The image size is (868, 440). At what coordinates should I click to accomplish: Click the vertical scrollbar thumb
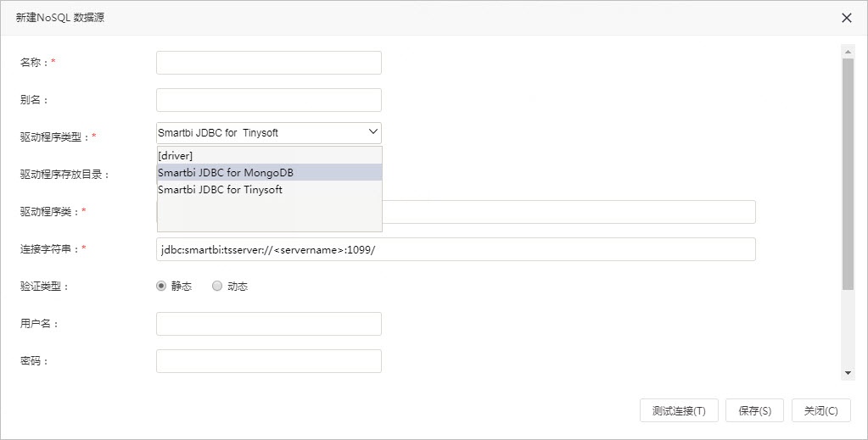coord(848,174)
